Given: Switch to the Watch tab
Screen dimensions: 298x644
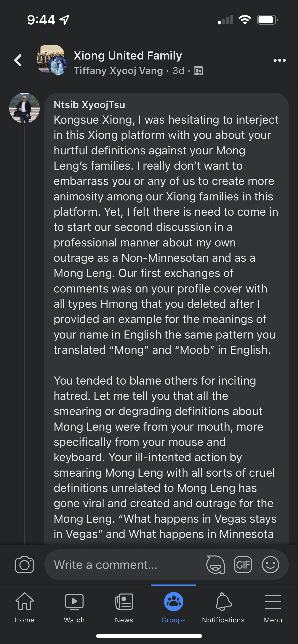Looking at the screenshot, I should (74, 607).
